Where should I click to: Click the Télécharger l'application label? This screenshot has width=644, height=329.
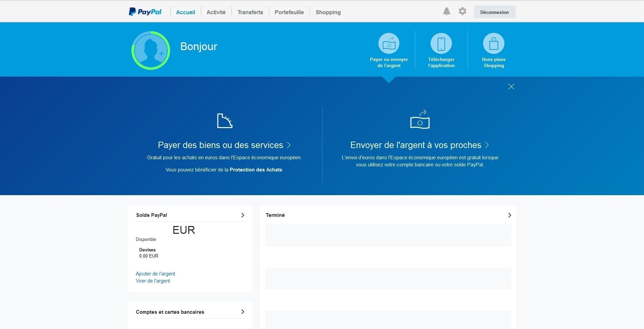tap(441, 62)
